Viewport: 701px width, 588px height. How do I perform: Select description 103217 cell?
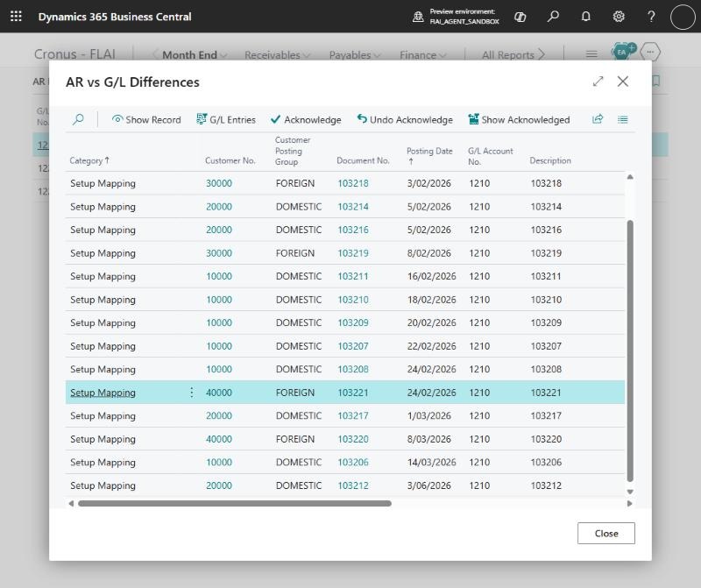(546, 416)
